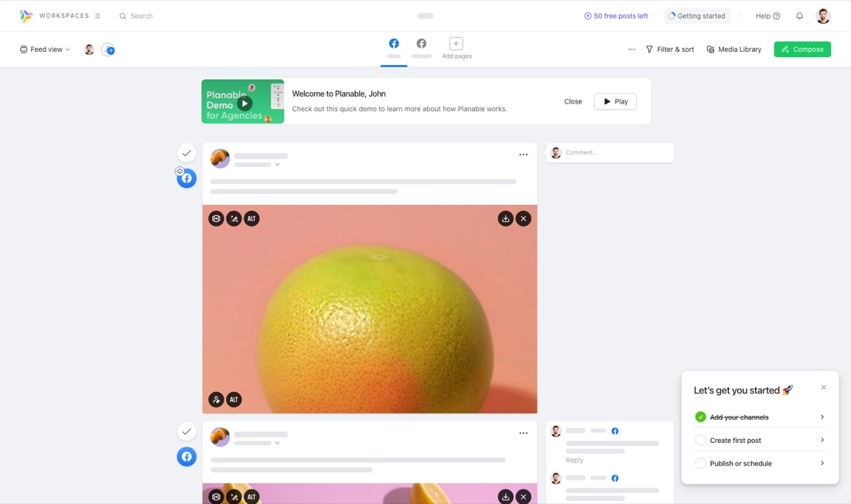Toggle the Create first post circle
The height and width of the screenshot is (504, 851).
click(x=700, y=440)
